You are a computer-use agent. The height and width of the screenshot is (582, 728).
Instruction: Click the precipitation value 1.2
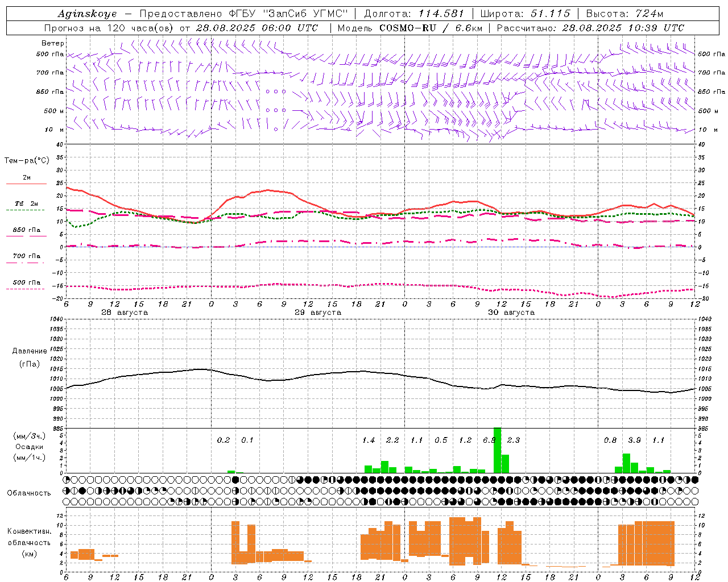pos(465,440)
